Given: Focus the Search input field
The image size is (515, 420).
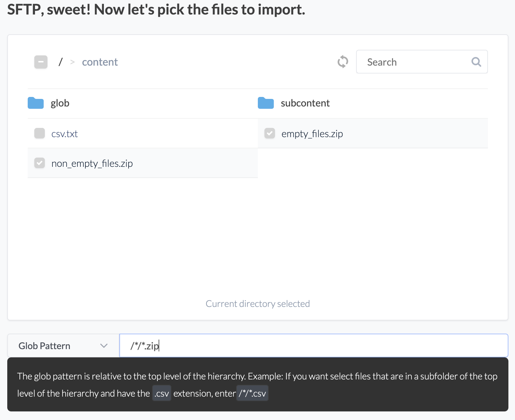Looking at the screenshot, I should [x=415, y=62].
